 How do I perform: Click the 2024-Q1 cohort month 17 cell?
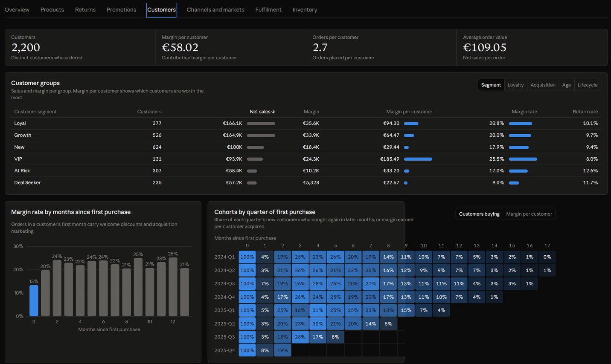coord(547,257)
